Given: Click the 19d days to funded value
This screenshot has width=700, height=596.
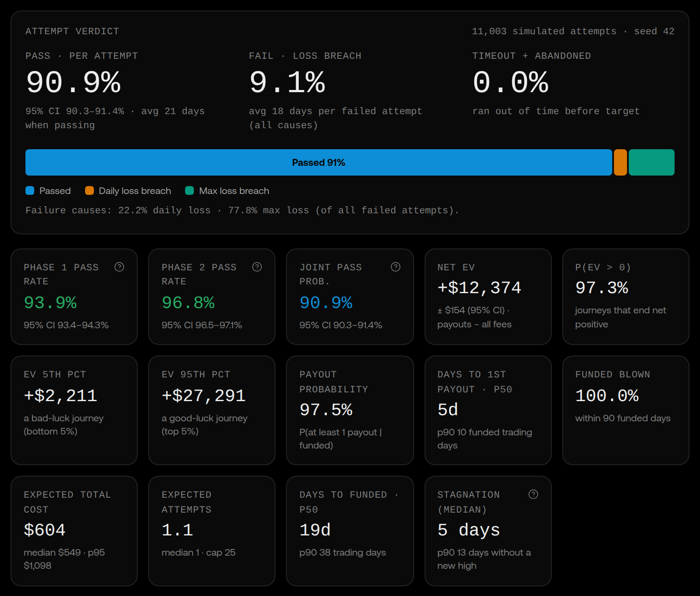Looking at the screenshot, I should 315,530.
